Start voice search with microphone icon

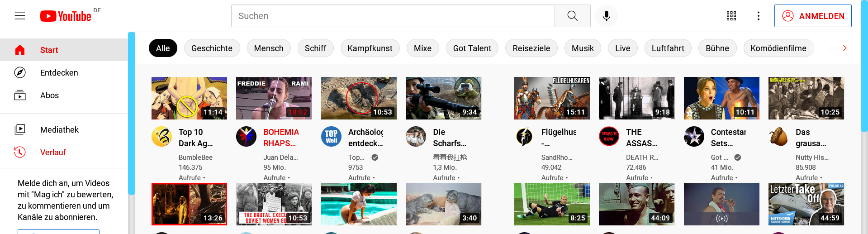click(x=607, y=16)
